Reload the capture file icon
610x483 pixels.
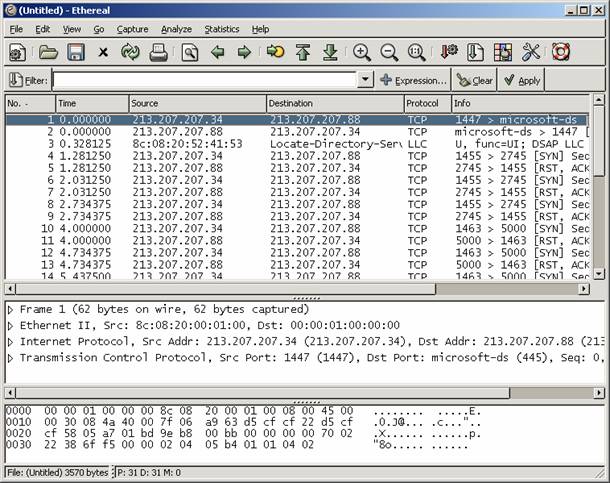(130, 52)
